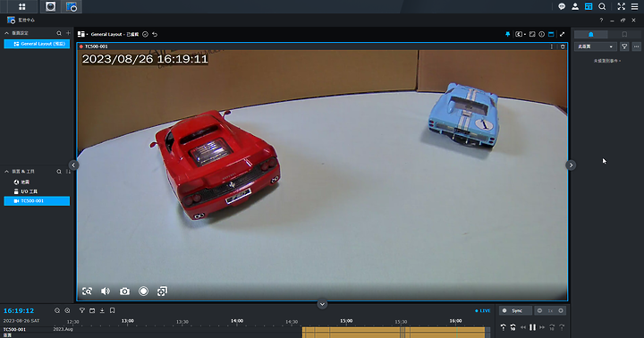
Task: Search in the devices and tools panel
Action: pyautogui.click(x=59, y=172)
